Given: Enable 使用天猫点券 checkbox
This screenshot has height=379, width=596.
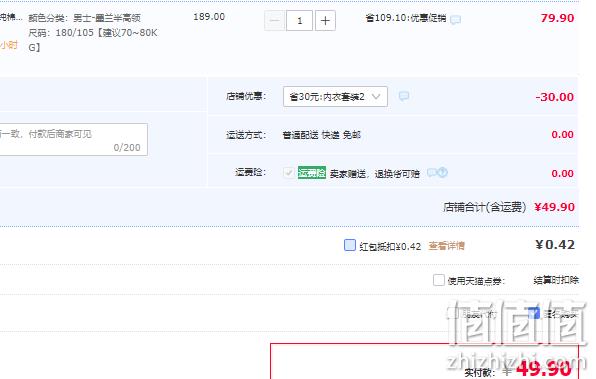Looking at the screenshot, I should (x=439, y=280).
